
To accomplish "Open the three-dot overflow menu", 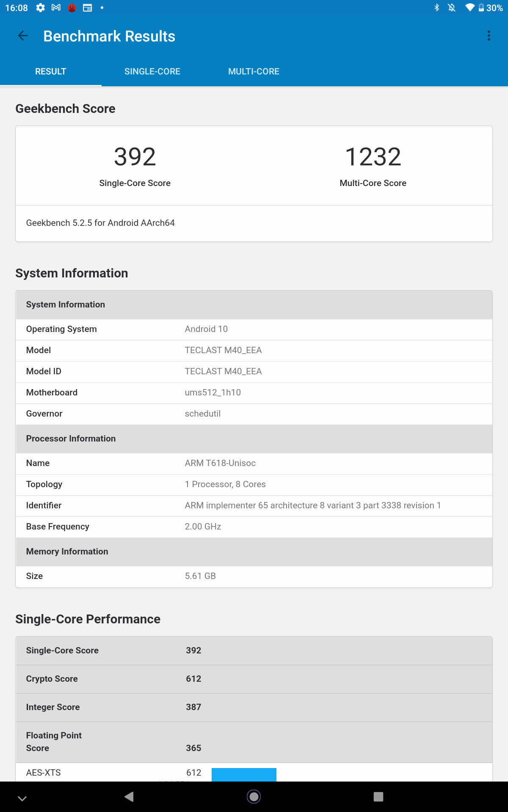I will (489, 36).
